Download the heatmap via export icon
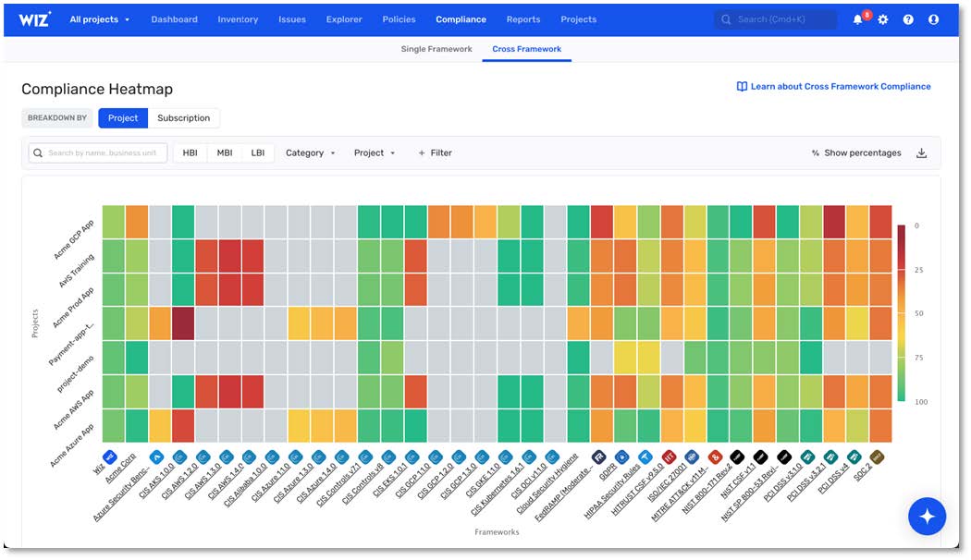This screenshot has height=560, width=971. (x=921, y=153)
